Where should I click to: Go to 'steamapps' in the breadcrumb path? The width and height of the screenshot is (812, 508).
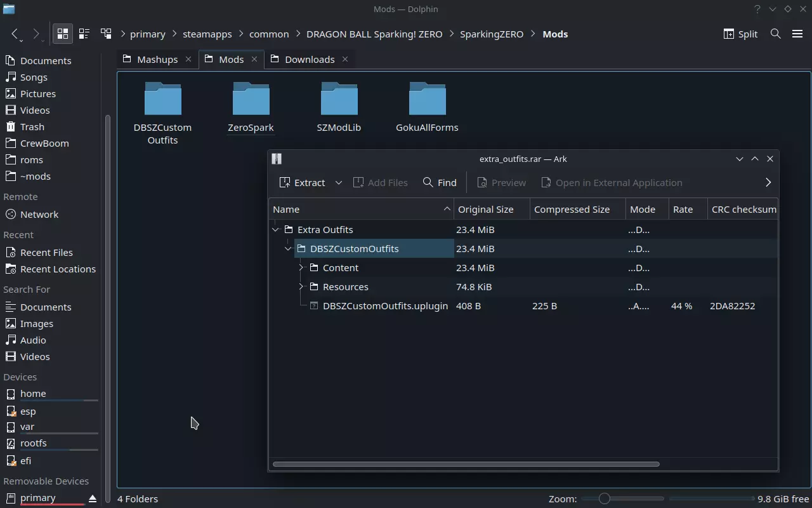pos(207,34)
